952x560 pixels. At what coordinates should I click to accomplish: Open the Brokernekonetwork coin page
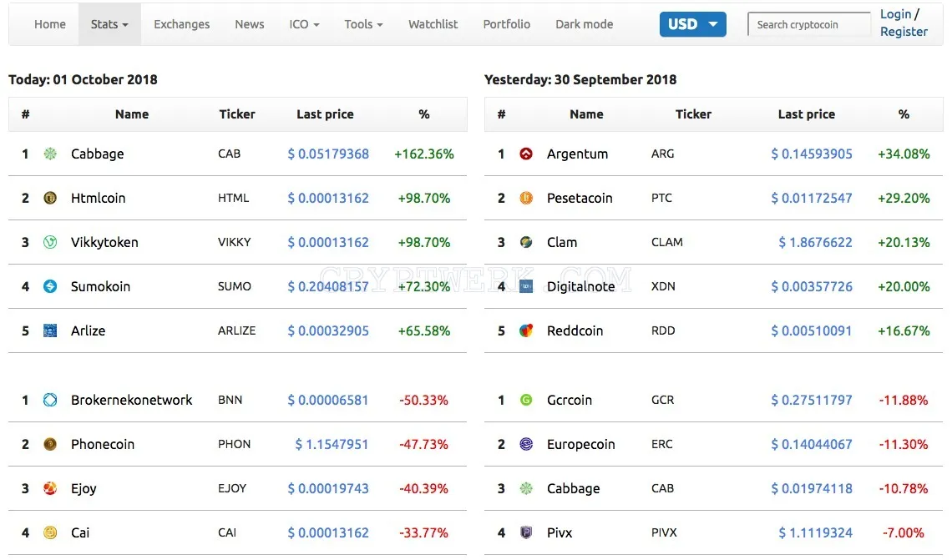click(131, 400)
